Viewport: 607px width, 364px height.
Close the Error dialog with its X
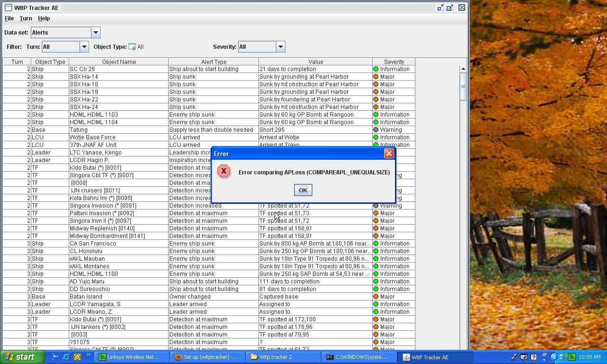389,153
